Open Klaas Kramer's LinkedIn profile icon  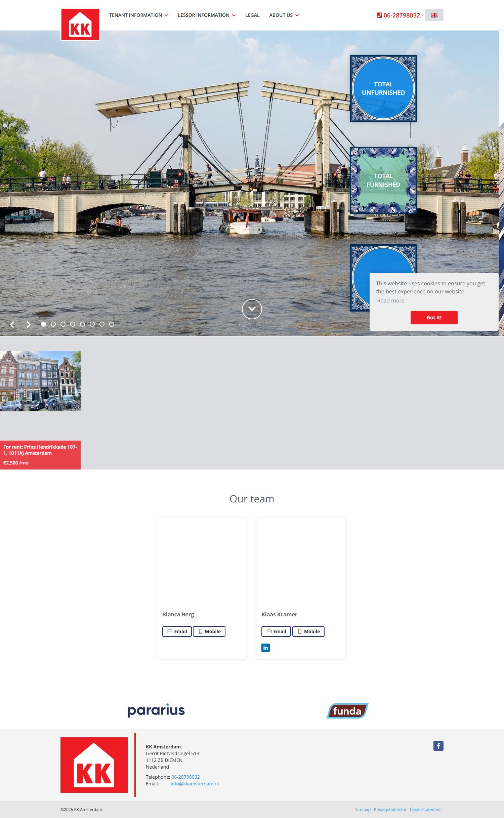point(266,648)
